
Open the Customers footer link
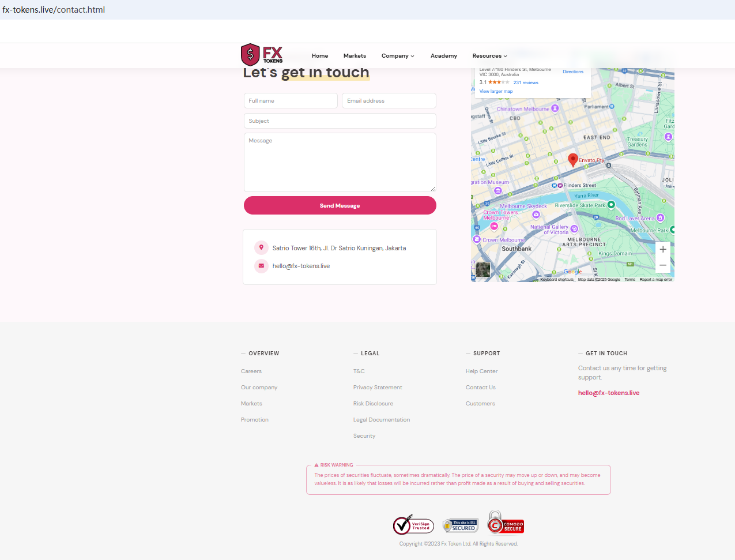[480, 404]
